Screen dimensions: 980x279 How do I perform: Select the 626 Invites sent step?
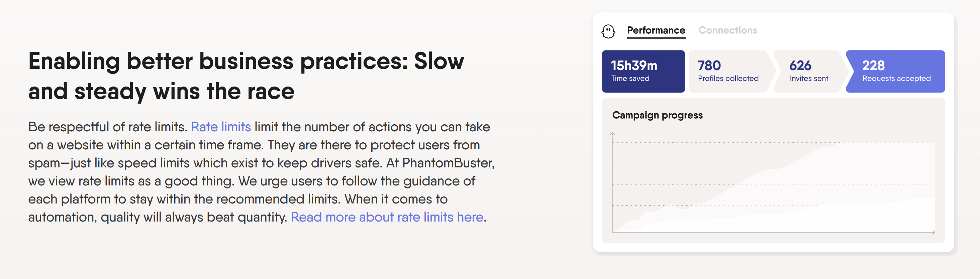(809, 72)
